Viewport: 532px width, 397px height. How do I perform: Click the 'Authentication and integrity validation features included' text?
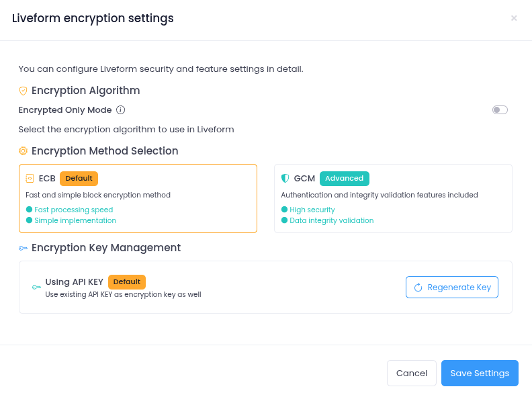380,195
